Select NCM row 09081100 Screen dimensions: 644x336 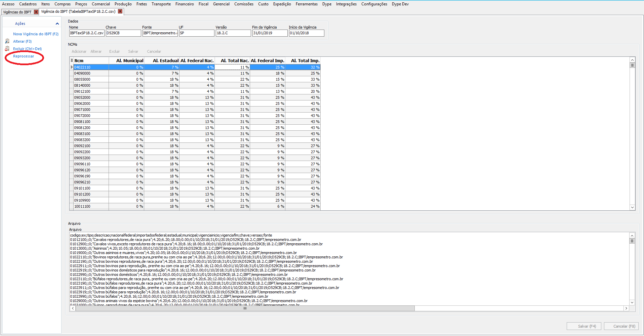tap(195, 122)
